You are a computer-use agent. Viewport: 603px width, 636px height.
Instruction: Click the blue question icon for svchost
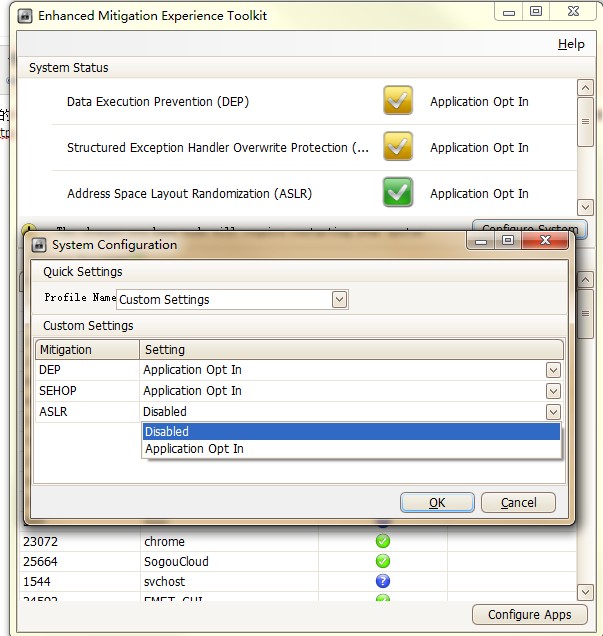tap(383, 581)
